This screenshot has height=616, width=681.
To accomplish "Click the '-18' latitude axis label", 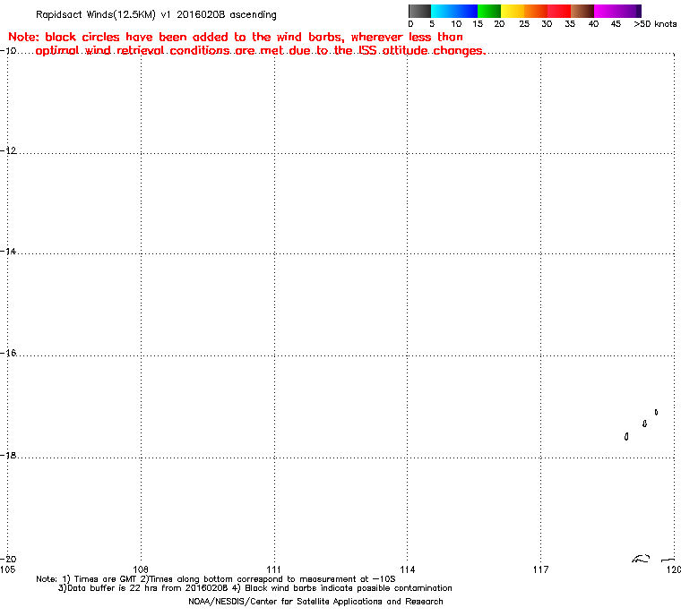I will click(8, 456).
